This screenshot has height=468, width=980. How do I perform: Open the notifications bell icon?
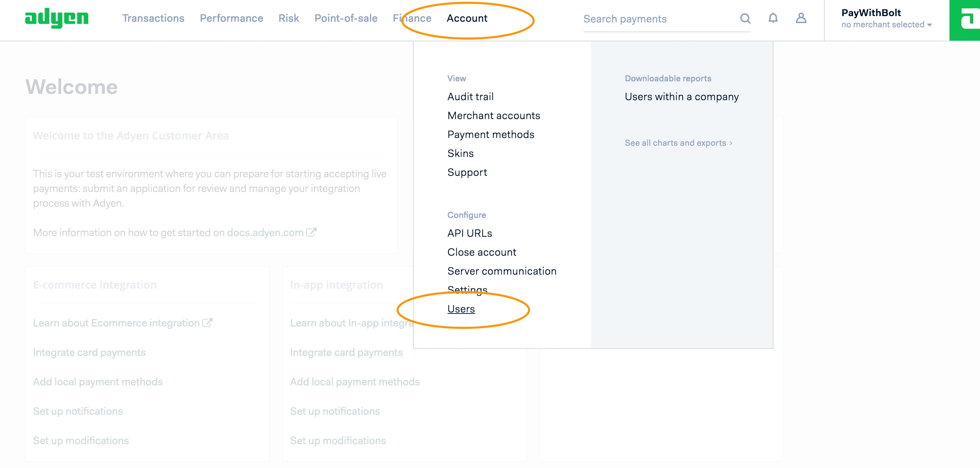click(x=773, y=18)
